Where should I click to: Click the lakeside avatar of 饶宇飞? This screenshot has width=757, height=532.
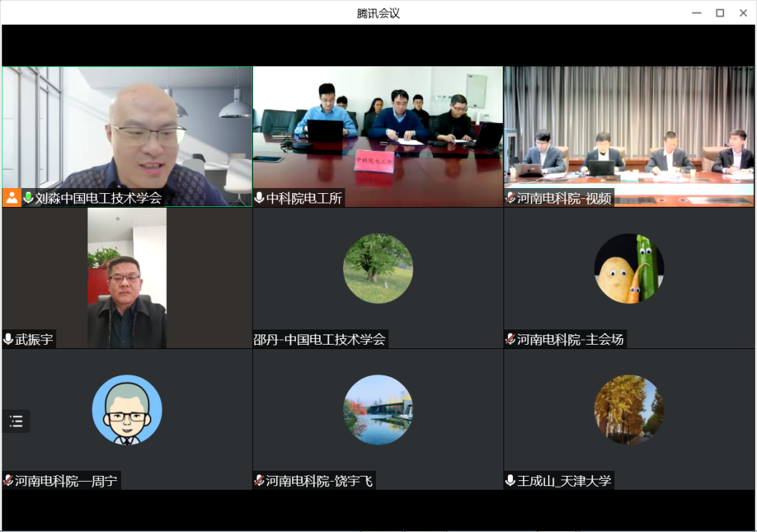coord(377,410)
